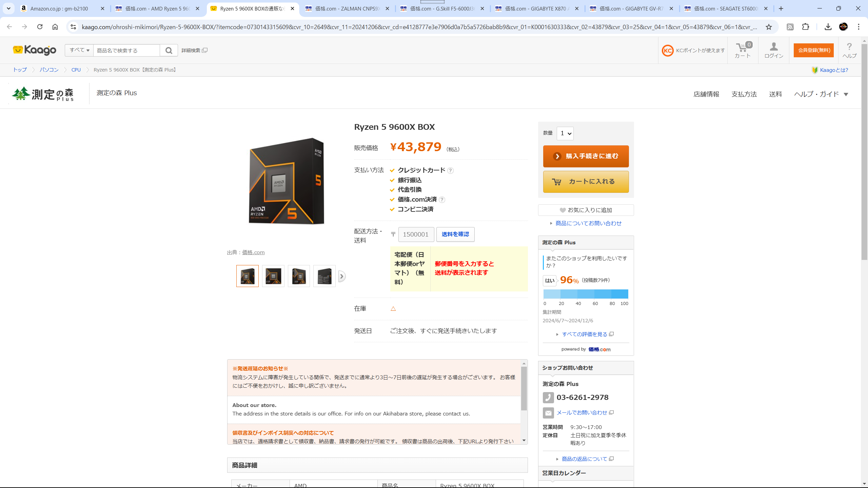
Task: Open Chrome three-dot menu
Action: pos(859,27)
